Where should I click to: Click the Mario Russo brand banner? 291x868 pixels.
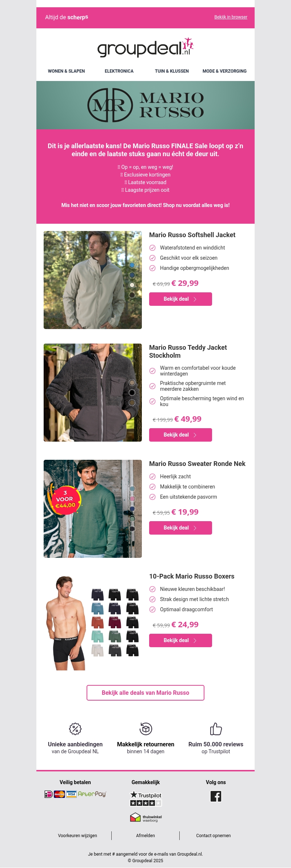coord(145,105)
